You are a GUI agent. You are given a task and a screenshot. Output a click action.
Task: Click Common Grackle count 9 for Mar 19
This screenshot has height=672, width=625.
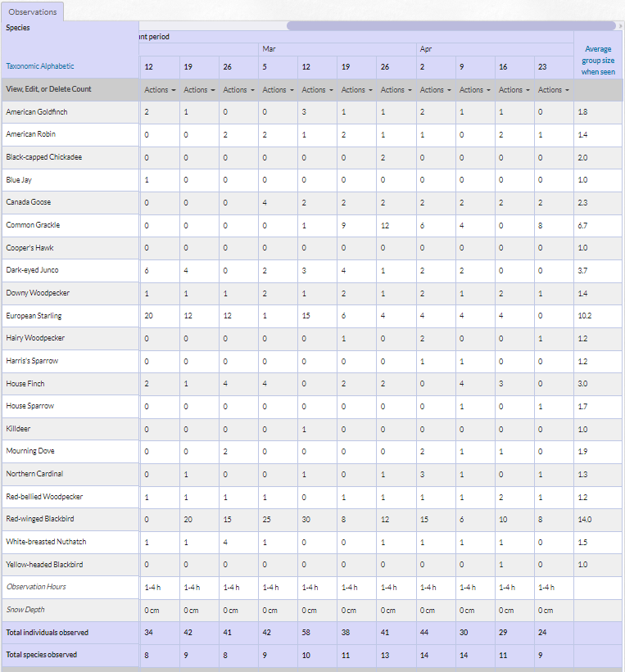[343, 225]
